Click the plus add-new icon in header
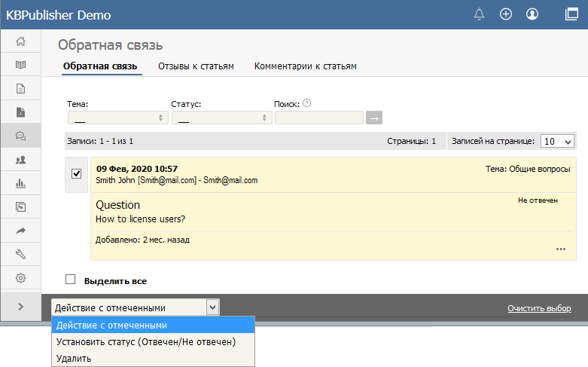The height and width of the screenshot is (367, 588). click(x=506, y=14)
